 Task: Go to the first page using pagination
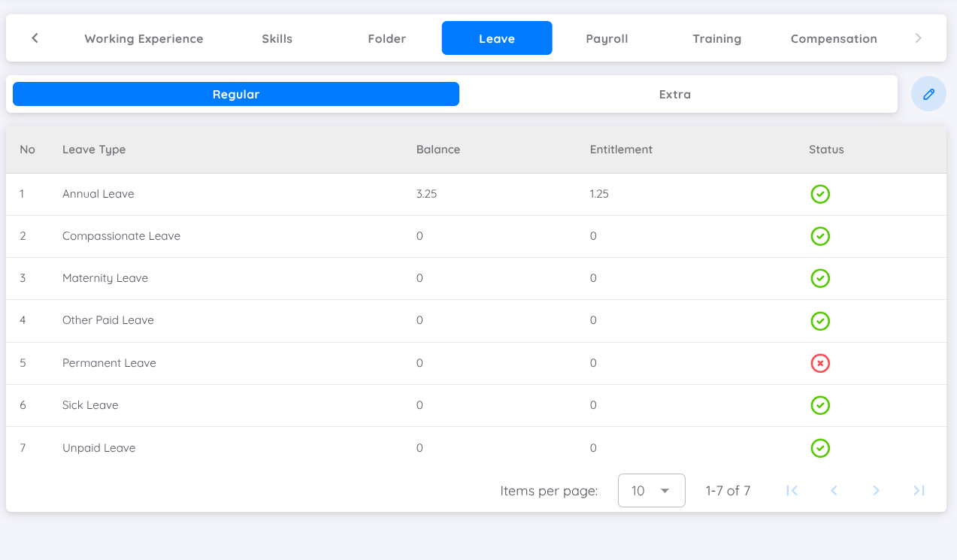792,490
